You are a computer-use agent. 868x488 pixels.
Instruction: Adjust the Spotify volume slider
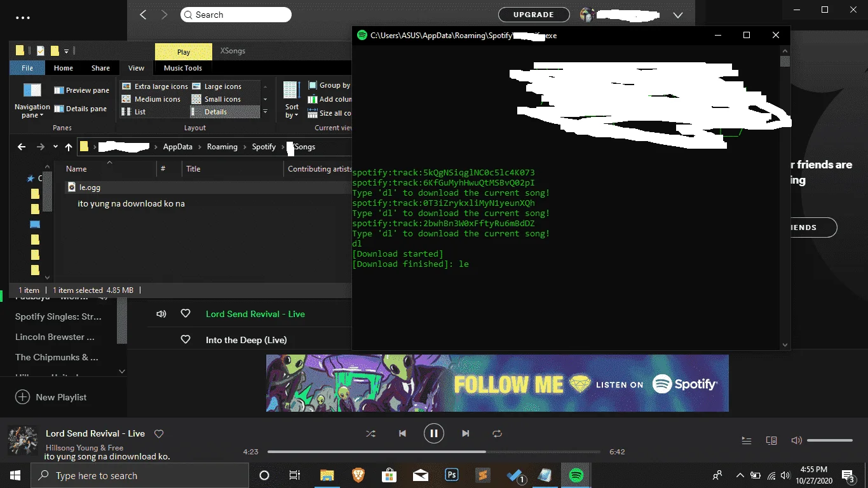click(x=830, y=440)
